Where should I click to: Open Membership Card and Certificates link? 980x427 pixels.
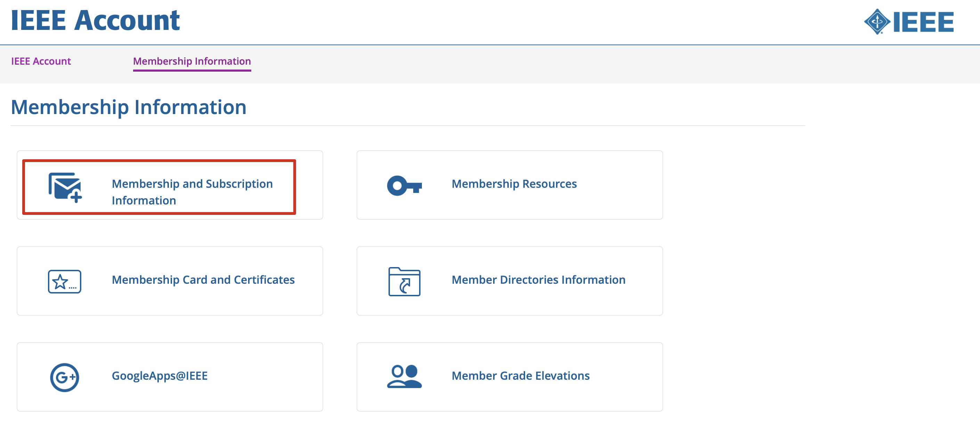(203, 280)
